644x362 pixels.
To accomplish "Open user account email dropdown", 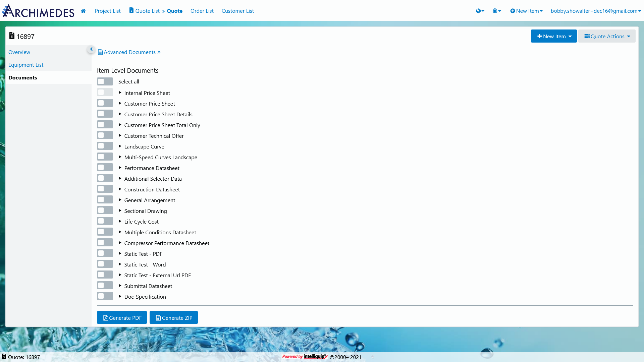I will [x=596, y=11].
